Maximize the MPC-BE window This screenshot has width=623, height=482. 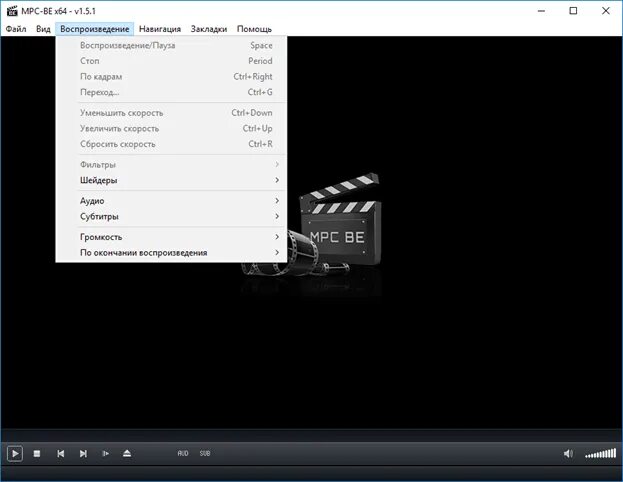tap(573, 11)
